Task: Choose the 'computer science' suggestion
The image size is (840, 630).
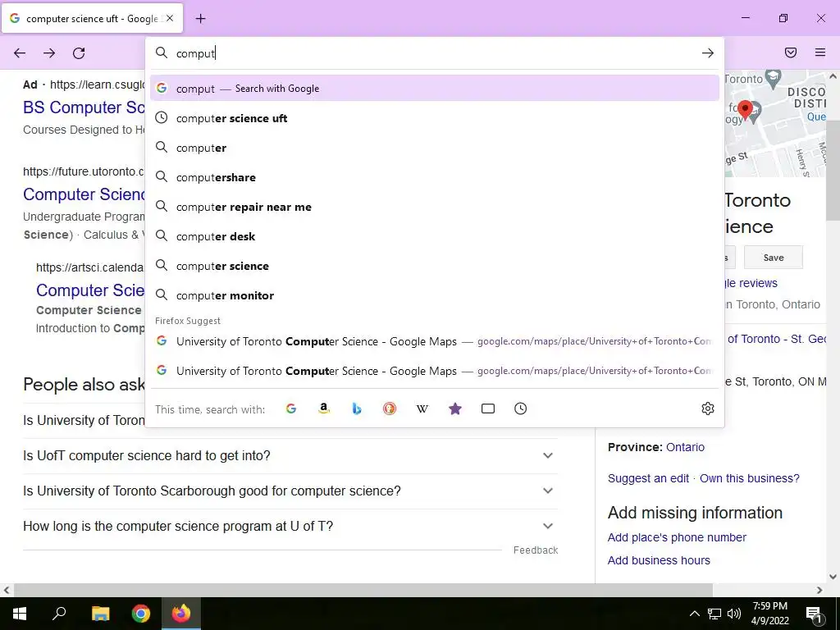Action: pos(435,266)
